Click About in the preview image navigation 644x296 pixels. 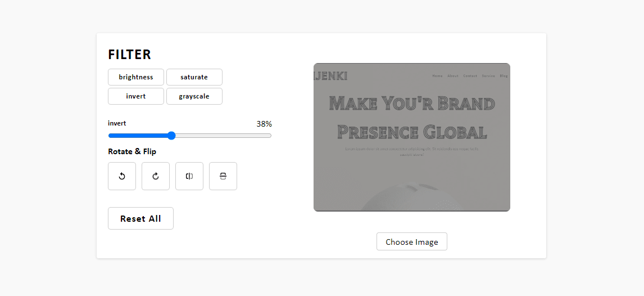tap(453, 76)
